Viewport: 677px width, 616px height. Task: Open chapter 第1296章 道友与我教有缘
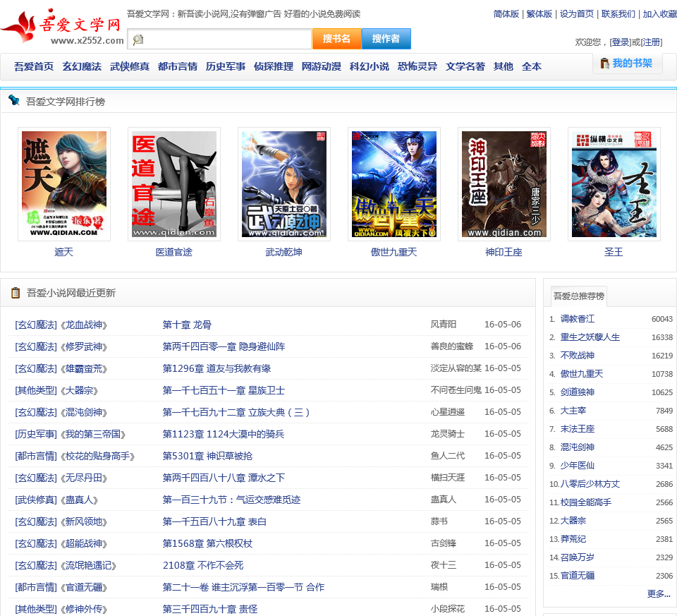point(216,368)
